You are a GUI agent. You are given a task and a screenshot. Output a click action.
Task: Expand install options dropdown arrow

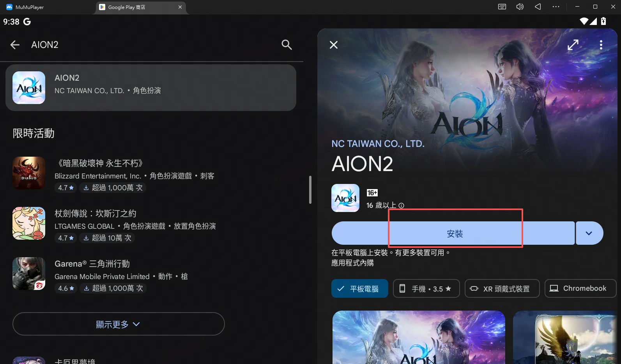[589, 233]
